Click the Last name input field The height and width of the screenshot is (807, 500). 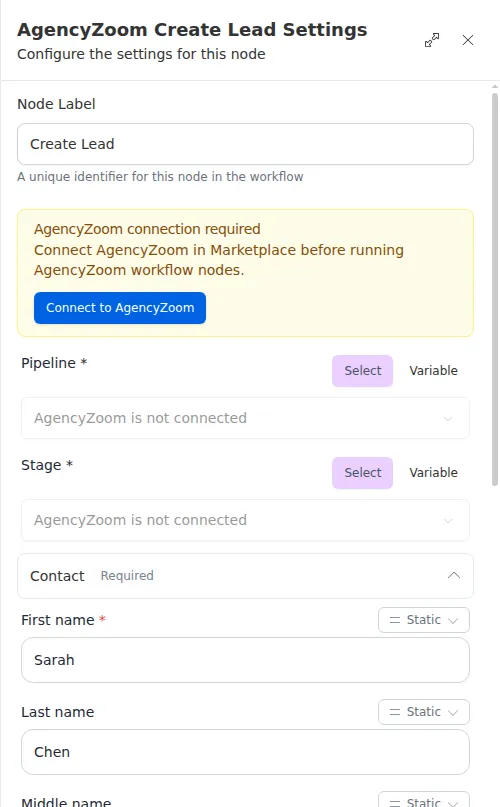[x=245, y=752]
